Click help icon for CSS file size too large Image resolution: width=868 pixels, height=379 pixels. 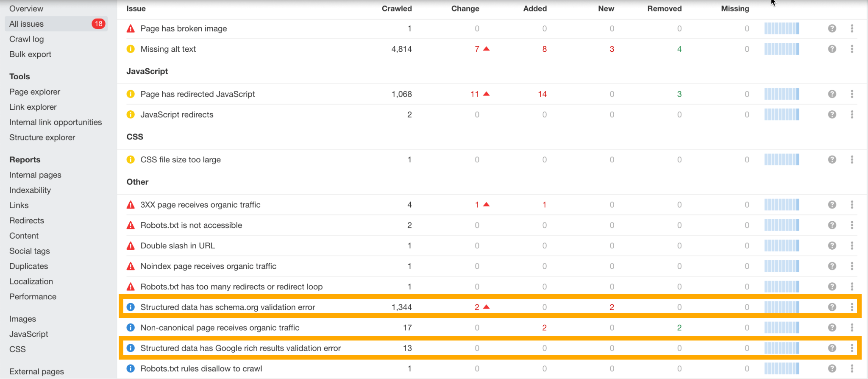pos(832,160)
